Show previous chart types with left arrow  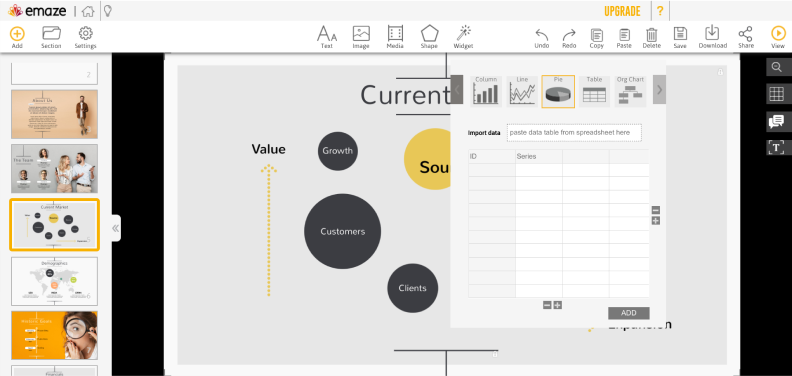click(x=457, y=90)
